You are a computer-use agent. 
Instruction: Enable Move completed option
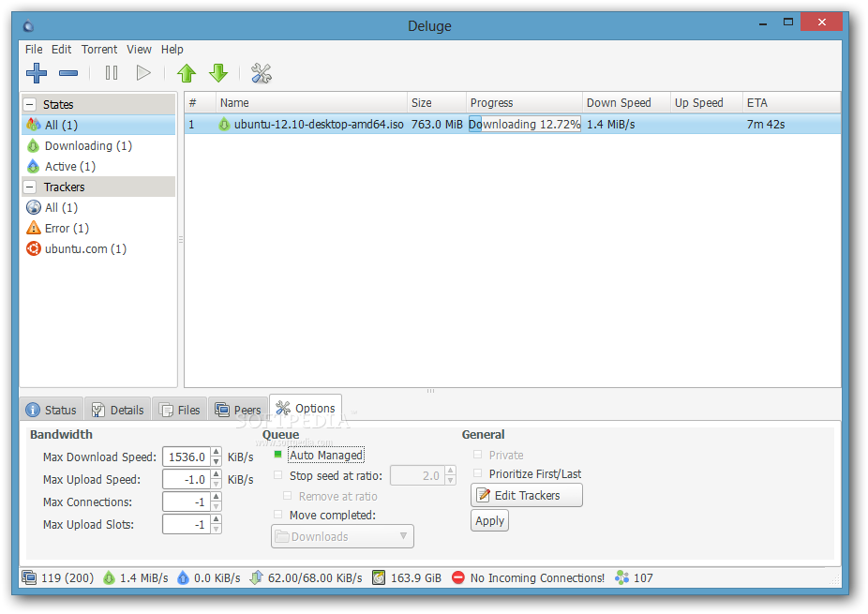(277, 515)
